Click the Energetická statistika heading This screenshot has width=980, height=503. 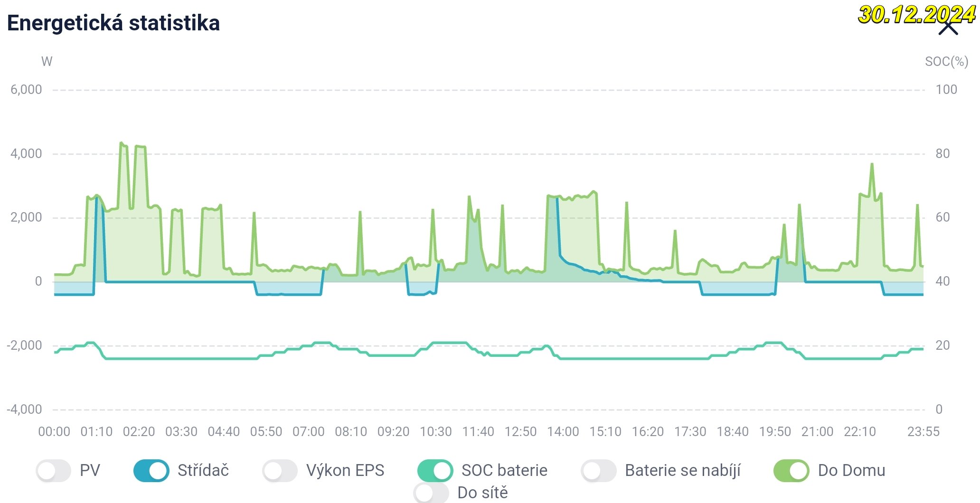(x=113, y=23)
